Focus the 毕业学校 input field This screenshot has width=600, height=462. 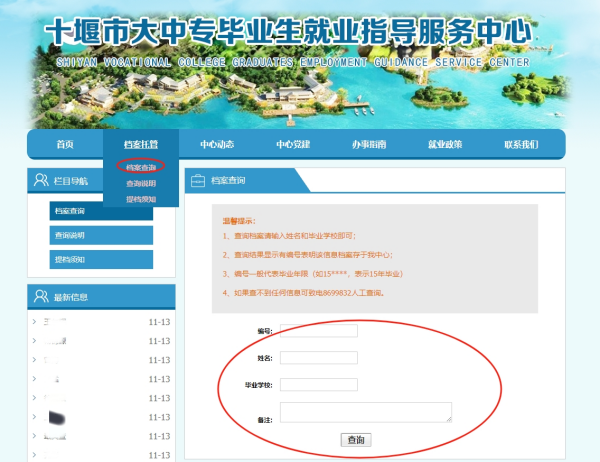point(319,384)
